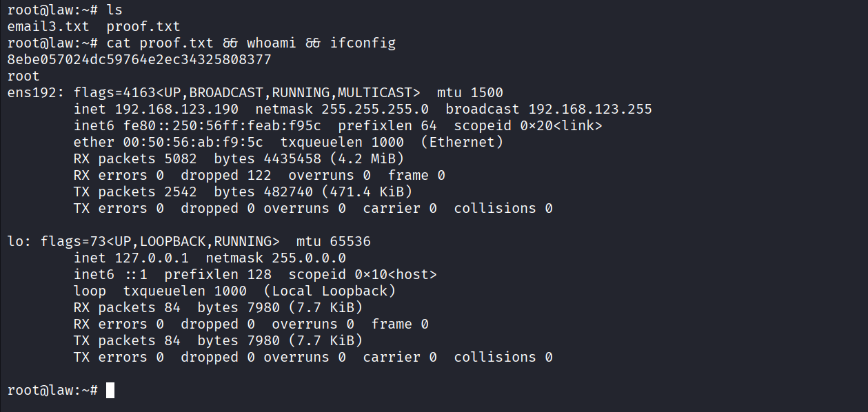Click the ens192 interface name

pos(34,93)
